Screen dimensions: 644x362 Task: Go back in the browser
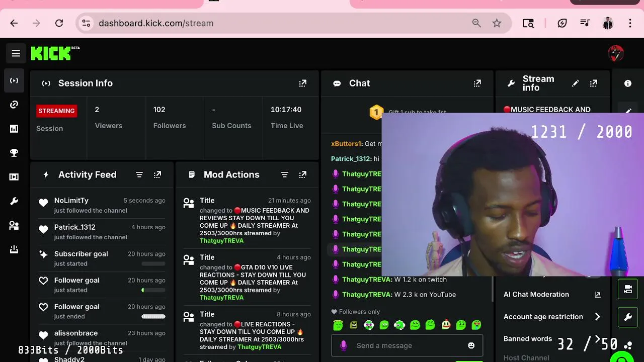pyautogui.click(x=14, y=23)
